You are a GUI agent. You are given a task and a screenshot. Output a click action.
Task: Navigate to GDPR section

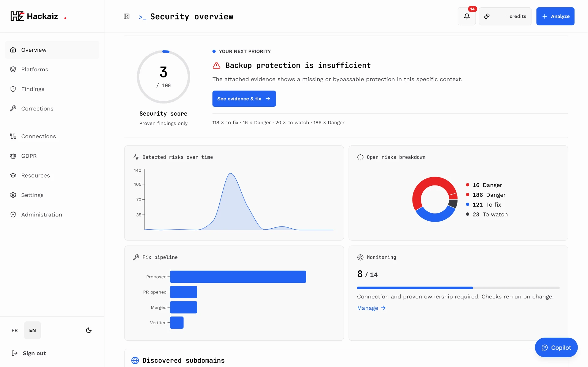point(52,156)
